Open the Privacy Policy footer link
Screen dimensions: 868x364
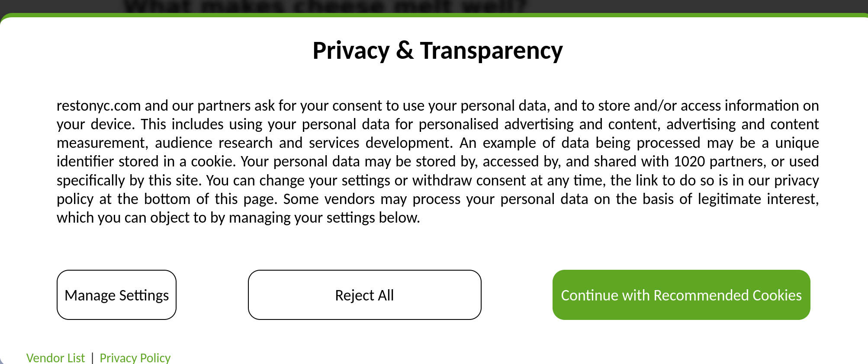135,358
